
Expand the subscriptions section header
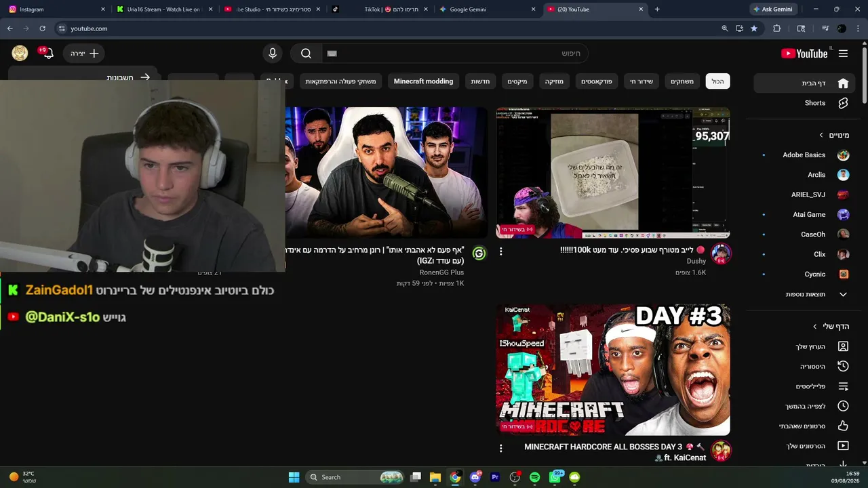coord(834,135)
